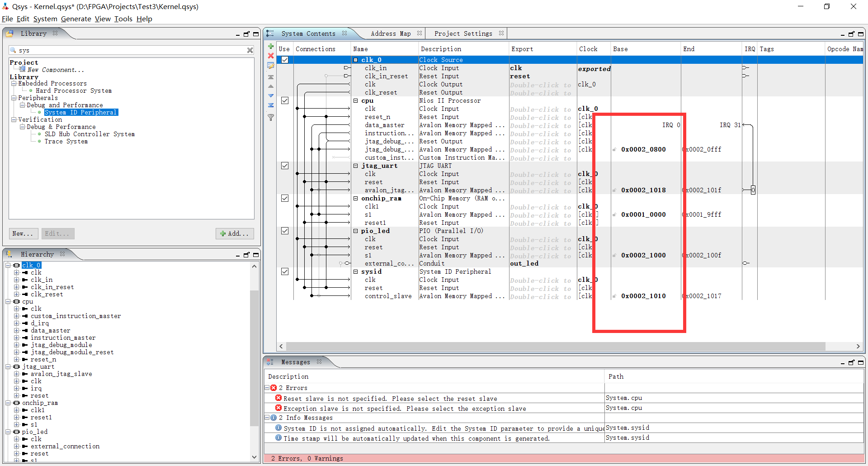Viewport: 868px width, 466px height.
Task: Uncheck the Use checkbox for pio_led
Action: click(285, 231)
